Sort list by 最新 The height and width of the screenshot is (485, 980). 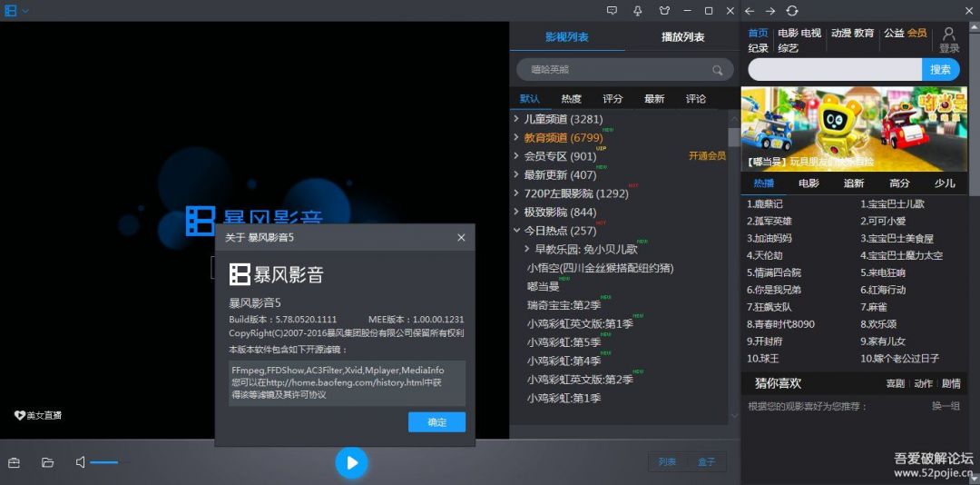pos(654,99)
